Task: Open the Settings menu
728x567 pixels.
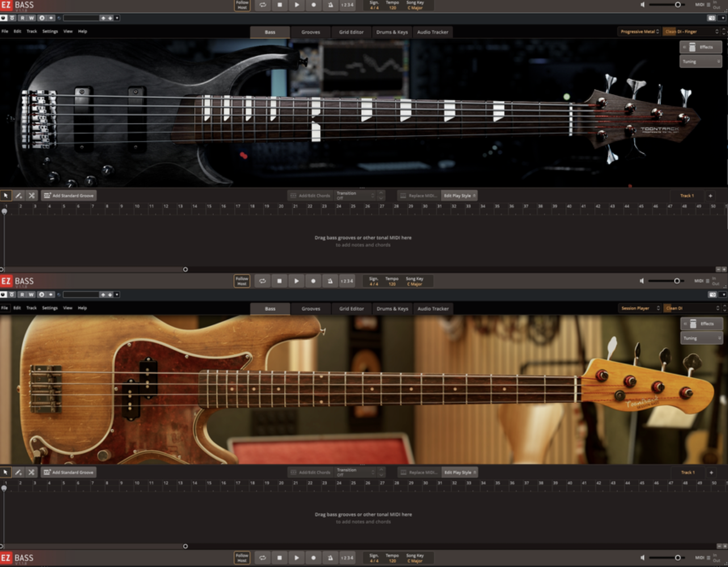Action: click(x=50, y=31)
